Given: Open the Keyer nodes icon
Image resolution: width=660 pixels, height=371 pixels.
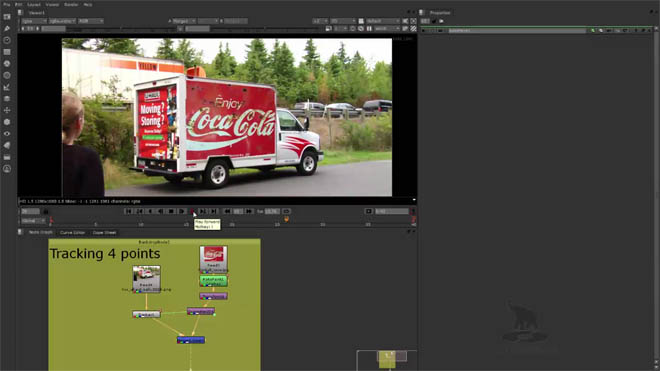Looking at the screenshot, I should coord(7,87).
